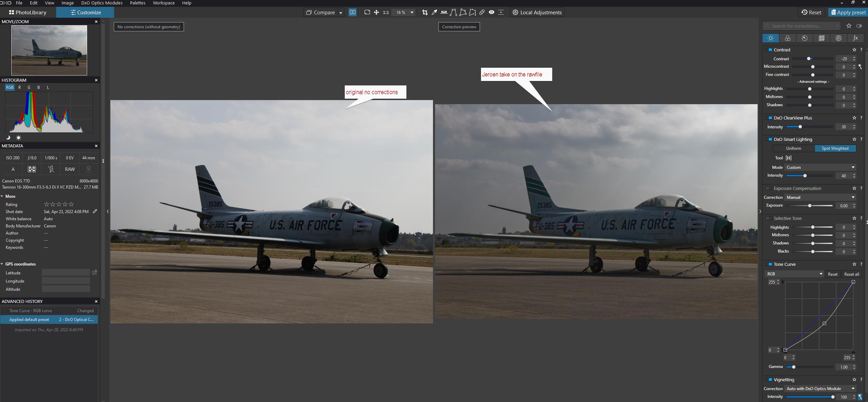The height and width of the screenshot is (402, 868).
Task: Set zoom to 1:1
Action: pyautogui.click(x=386, y=12)
